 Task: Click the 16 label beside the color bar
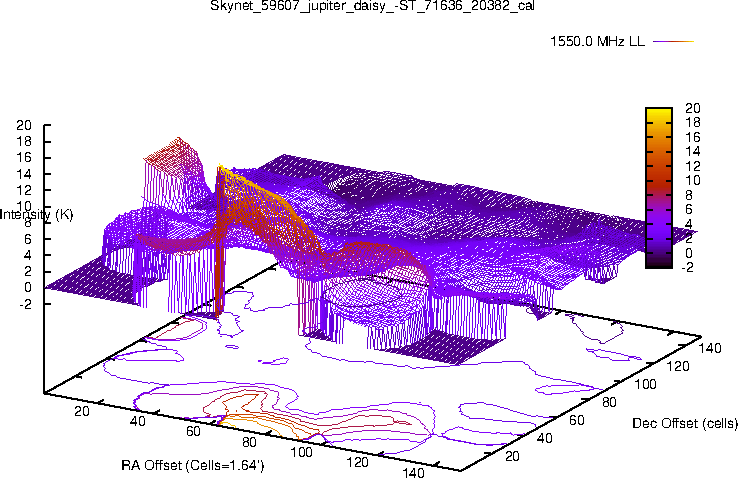693,137
